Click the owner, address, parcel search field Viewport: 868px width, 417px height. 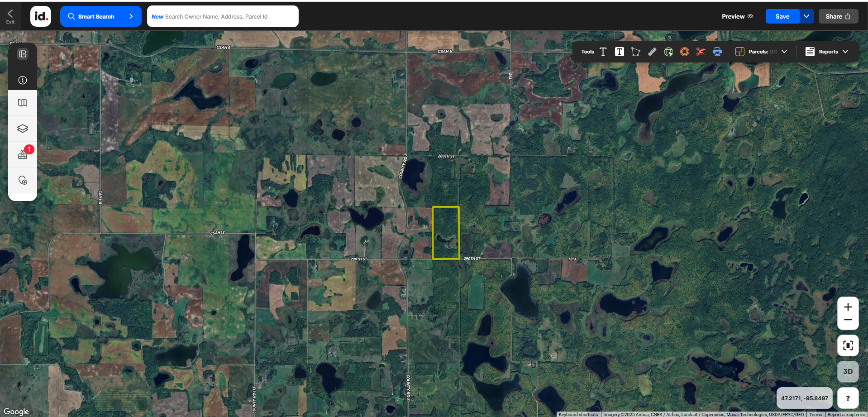point(223,16)
